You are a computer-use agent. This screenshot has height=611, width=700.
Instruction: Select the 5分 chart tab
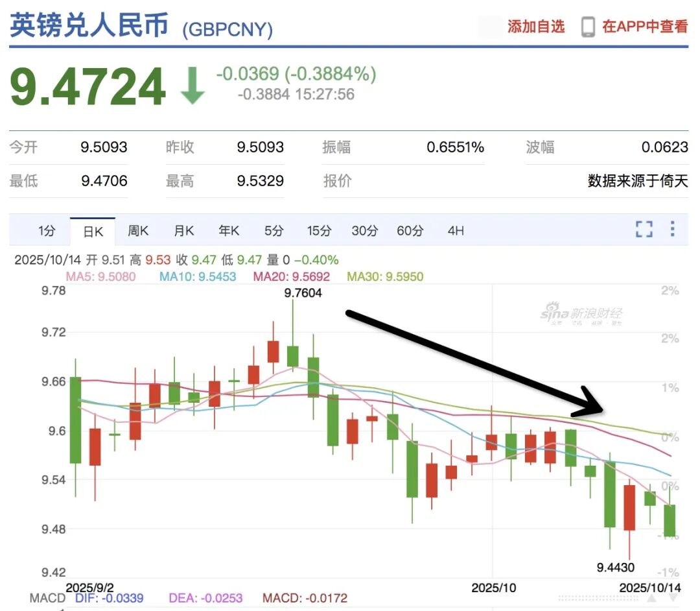tap(274, 230)
